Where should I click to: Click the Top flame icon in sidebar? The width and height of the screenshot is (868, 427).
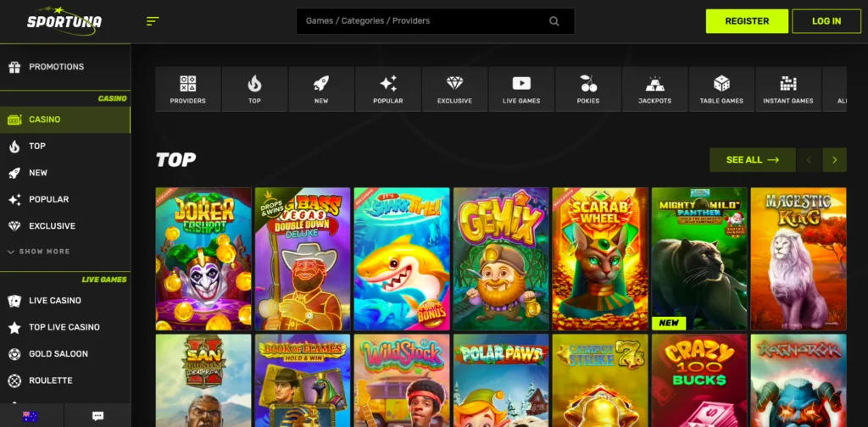point(14,146)
